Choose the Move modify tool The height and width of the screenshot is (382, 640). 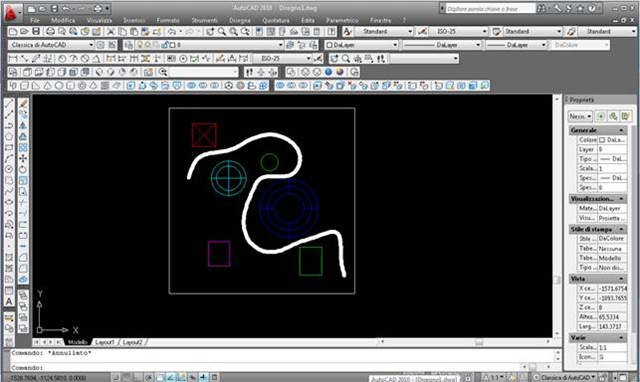coord(23,158)
